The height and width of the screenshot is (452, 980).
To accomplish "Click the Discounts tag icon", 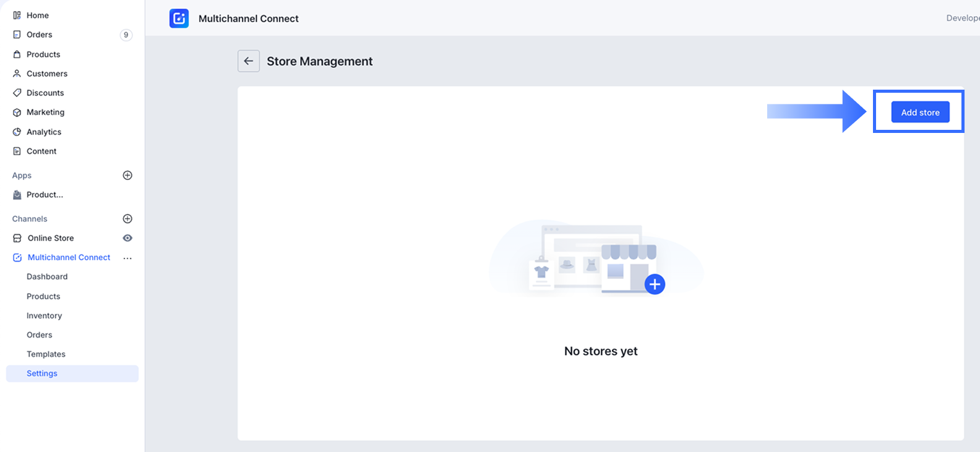I will [17, 93].
